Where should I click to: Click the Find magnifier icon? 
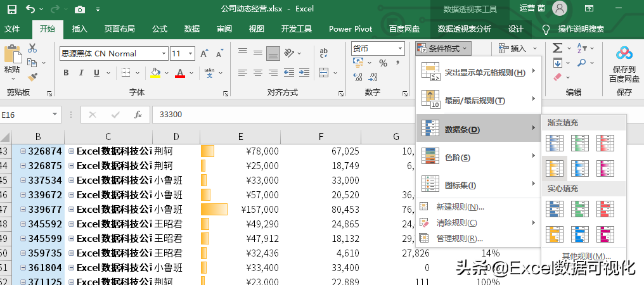582,63
